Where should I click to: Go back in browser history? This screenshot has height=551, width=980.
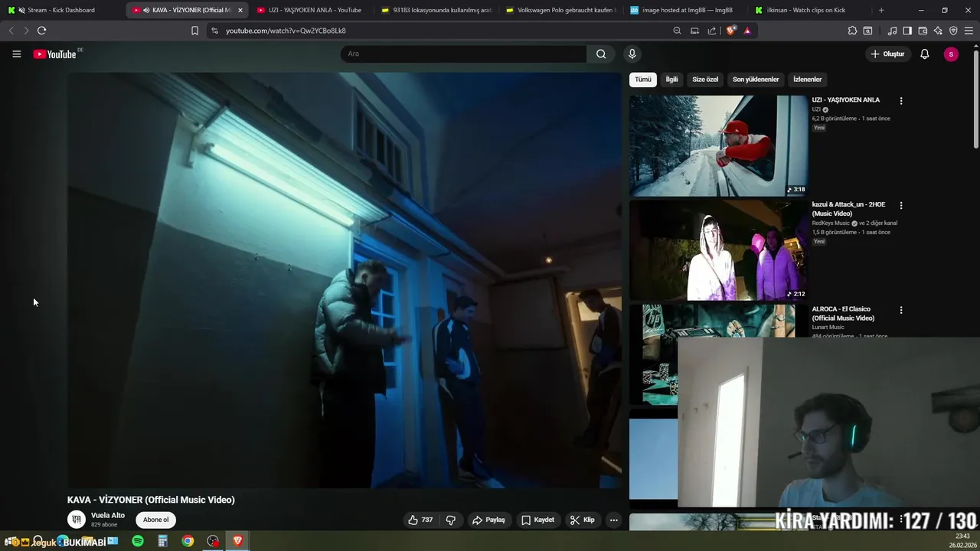[11, 31]
